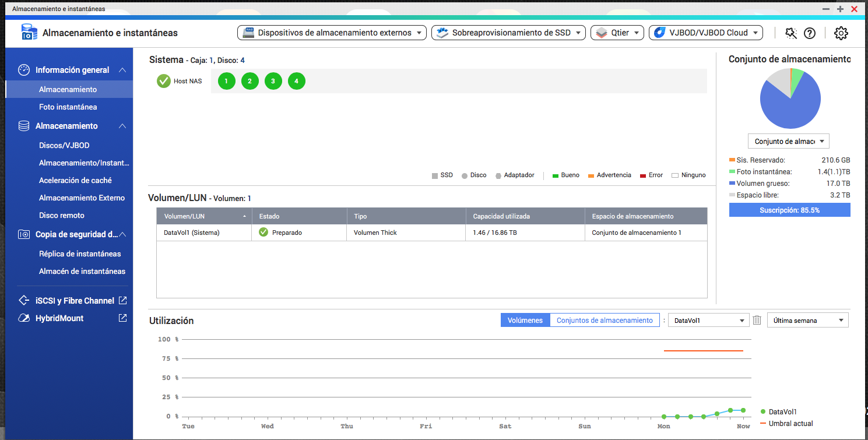
Task: Switch utilization view to Volúmenes
Action: [x=525, y=320]
